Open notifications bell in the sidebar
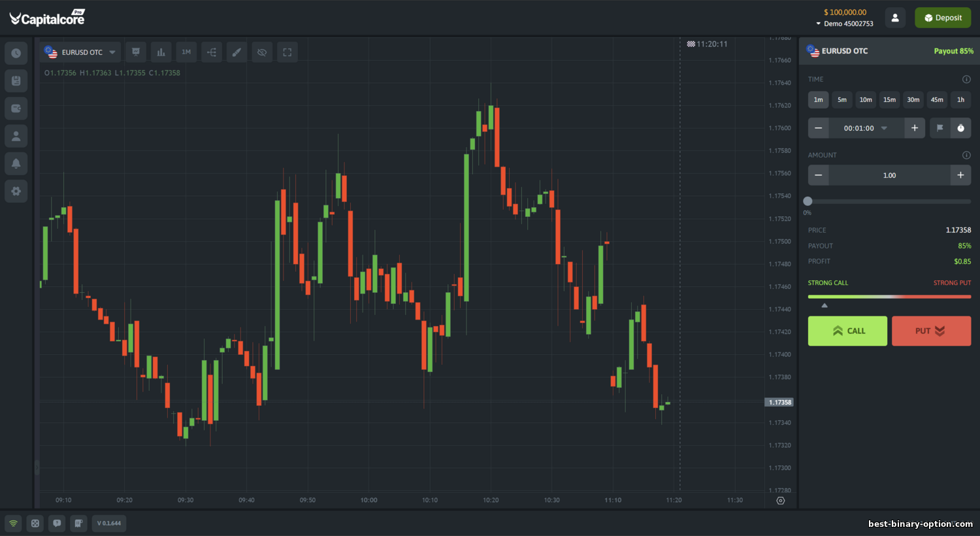The width and height of the screenshot is (980, 536). pyautogui.click(x=16, y=163)
